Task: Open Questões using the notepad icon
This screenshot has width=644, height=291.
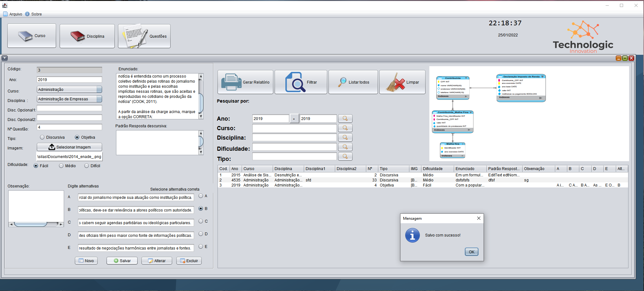Action: click(x=134, y=36)
